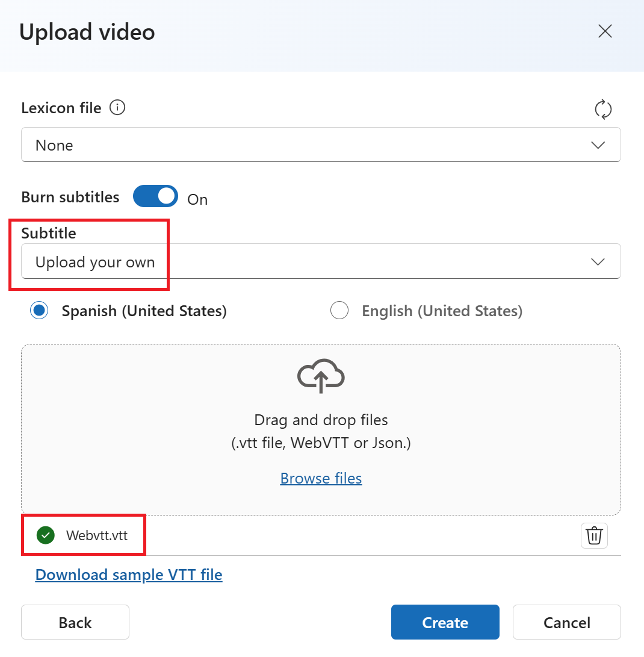
Task: Go Back to the previous step
Action: (75, 622)
